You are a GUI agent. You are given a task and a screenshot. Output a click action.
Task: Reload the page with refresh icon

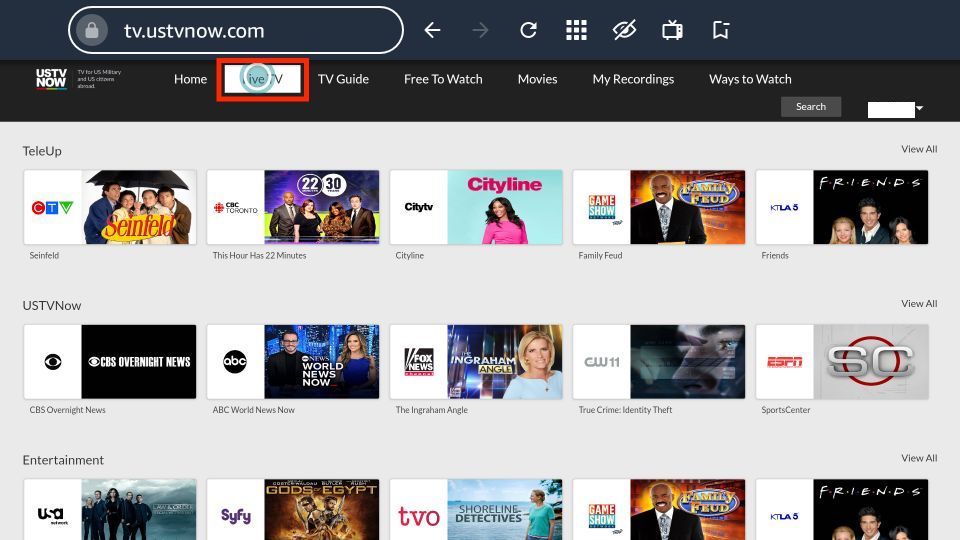(x=528, y=30)
